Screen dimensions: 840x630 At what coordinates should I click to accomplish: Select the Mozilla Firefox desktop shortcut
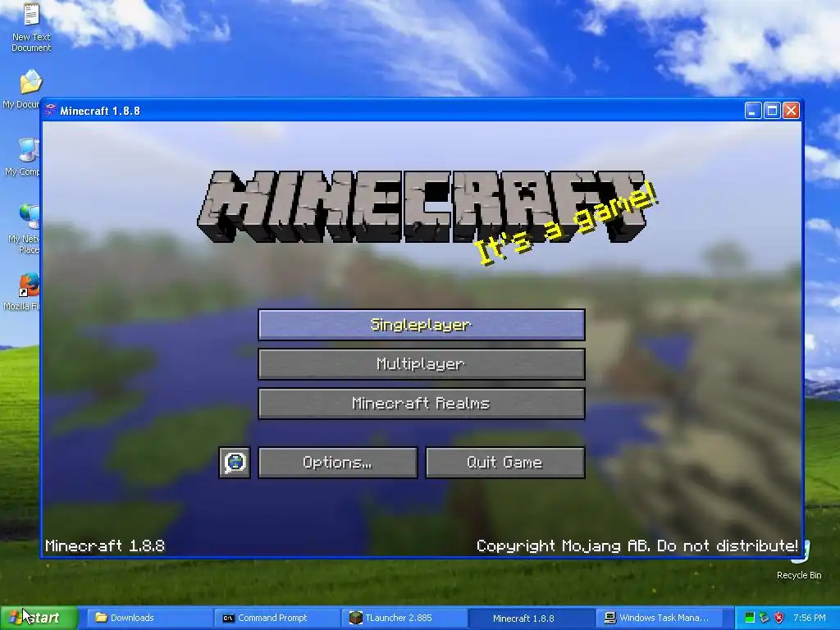pyautogui.click(x=21, y=293)
